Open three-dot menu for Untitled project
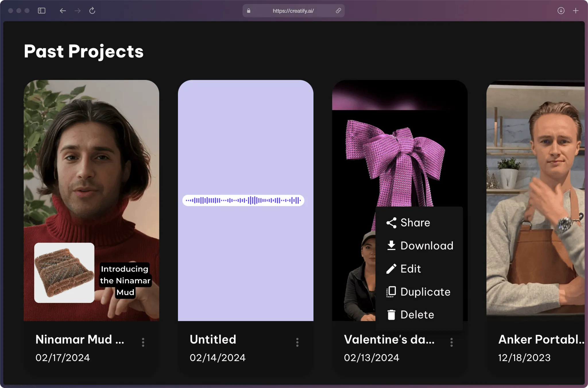 pos(297,342)
